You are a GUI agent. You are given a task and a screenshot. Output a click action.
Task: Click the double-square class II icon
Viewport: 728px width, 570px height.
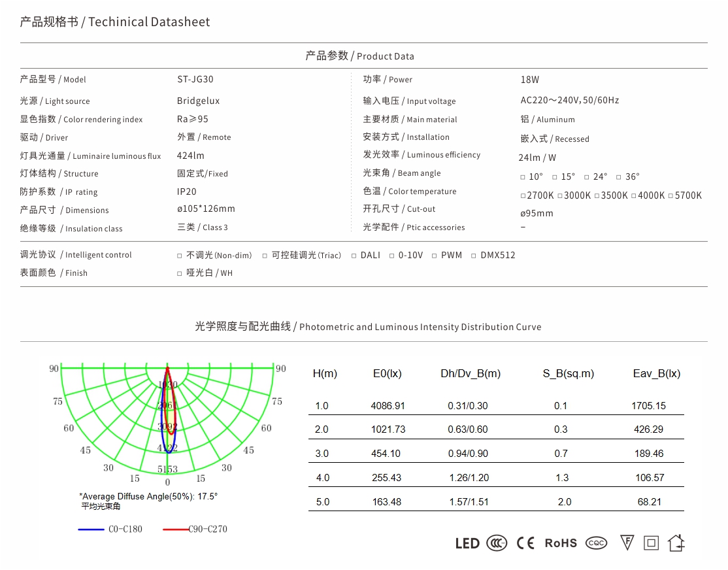[x=652, y=543]
